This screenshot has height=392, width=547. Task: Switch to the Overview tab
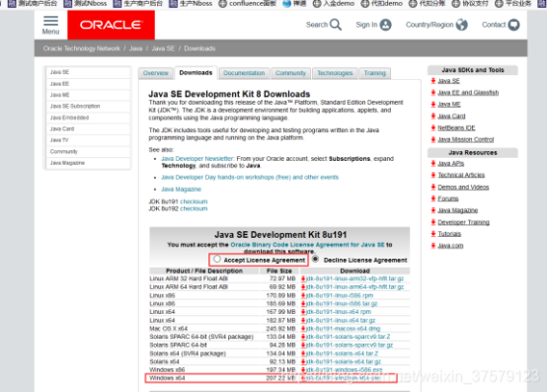pyautogui.click(x=156, y=73)
